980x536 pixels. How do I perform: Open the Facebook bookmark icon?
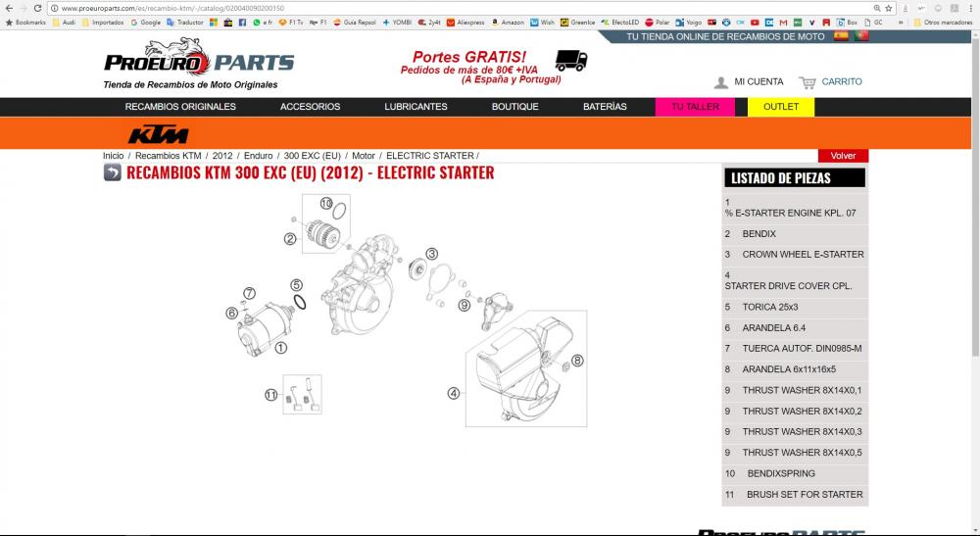pos(241,22)
